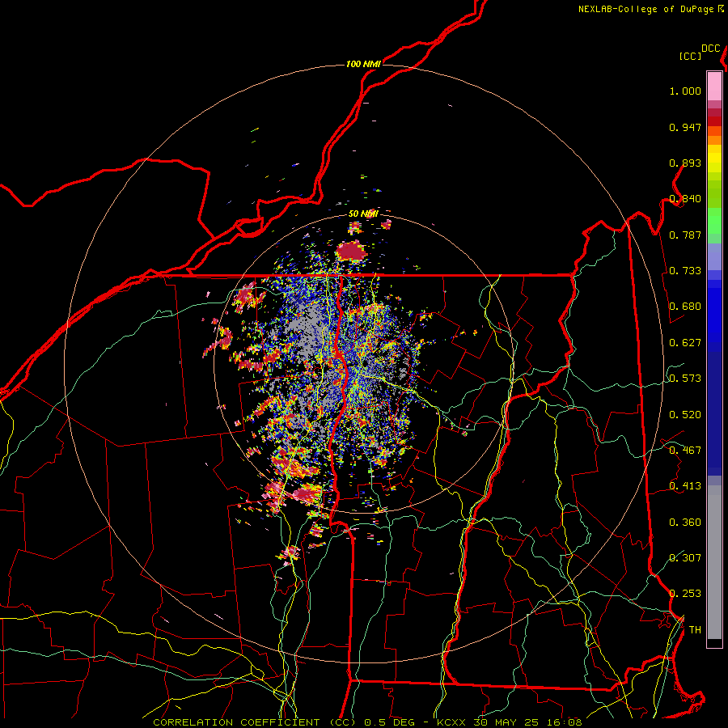
Task: Click the 0.413 scale label
Action: pyautogui.click(x=685, y=486)
